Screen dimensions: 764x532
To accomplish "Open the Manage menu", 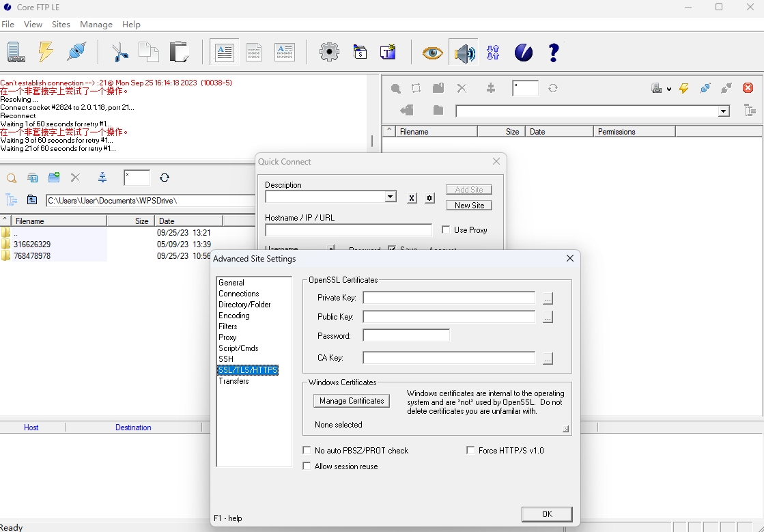I will 96,25.
